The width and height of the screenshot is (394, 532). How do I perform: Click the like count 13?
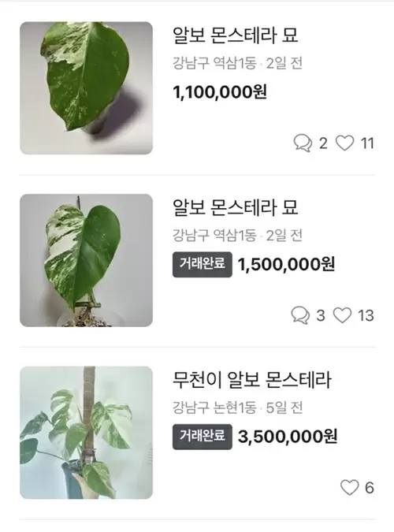366,315
